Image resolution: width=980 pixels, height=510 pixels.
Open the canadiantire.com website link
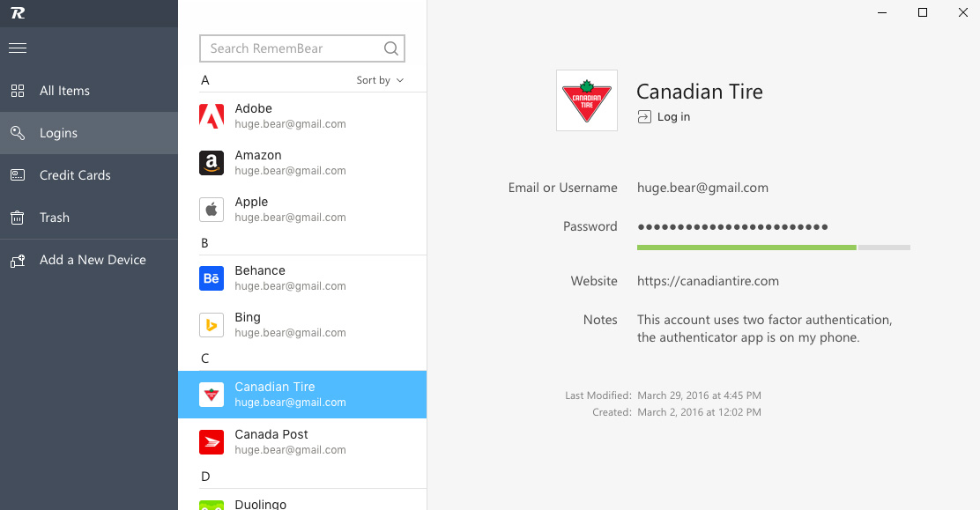pyautogui.click(x=708, y=281)
